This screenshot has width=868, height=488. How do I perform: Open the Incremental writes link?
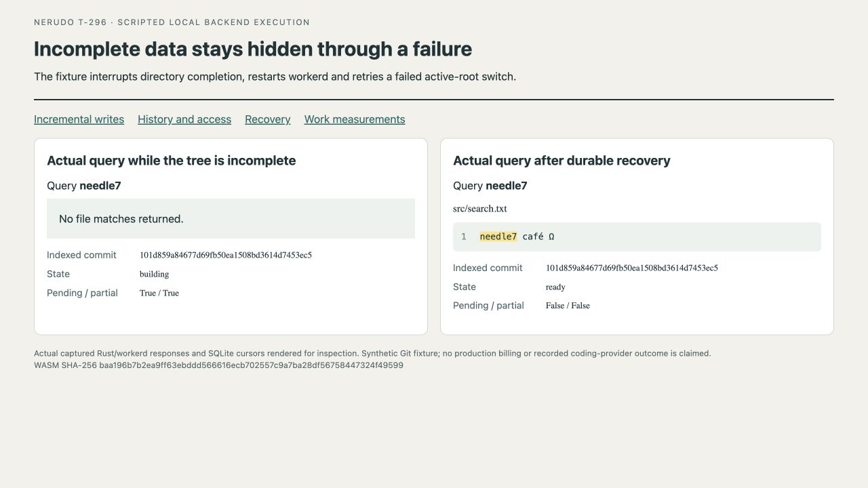(79, 119)
